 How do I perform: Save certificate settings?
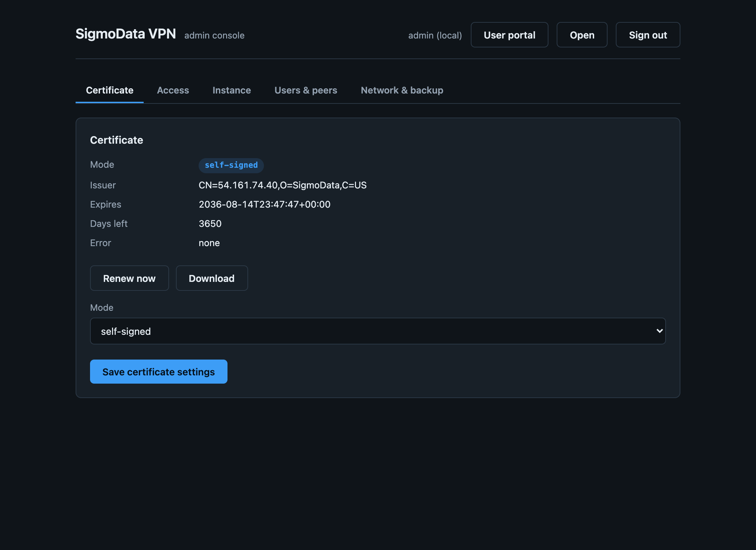click(x=158, y=372)
